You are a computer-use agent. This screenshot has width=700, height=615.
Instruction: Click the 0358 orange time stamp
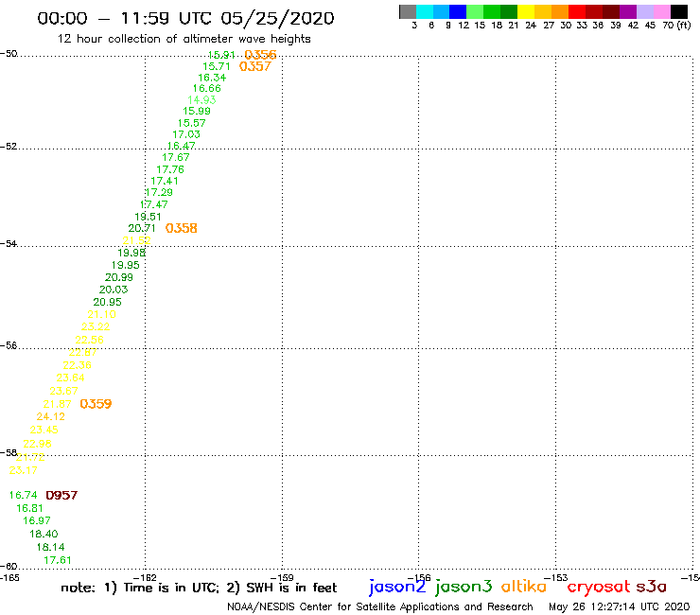tap(182, 228)
